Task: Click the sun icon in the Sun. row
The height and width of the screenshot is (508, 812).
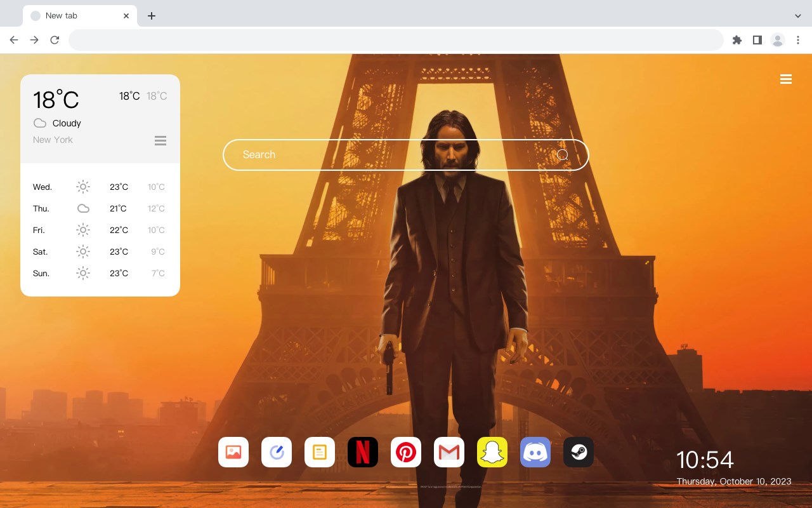Action: [x=83, y=273]
